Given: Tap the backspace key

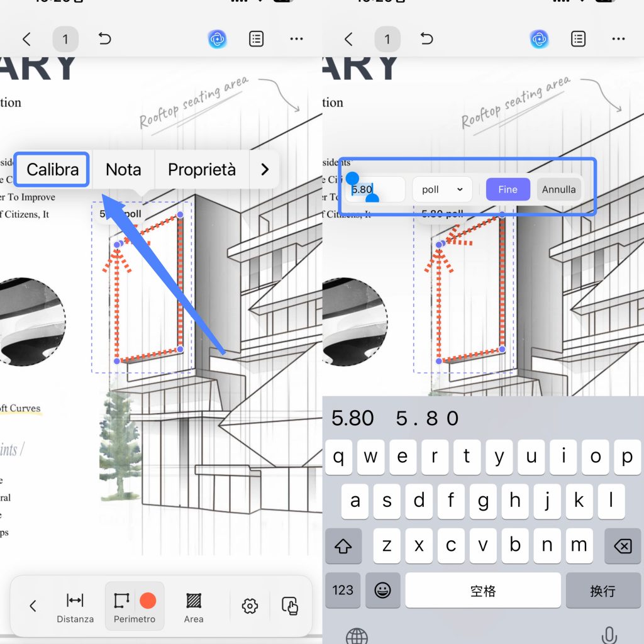Looking at the screenshot, I should (623, 546).
